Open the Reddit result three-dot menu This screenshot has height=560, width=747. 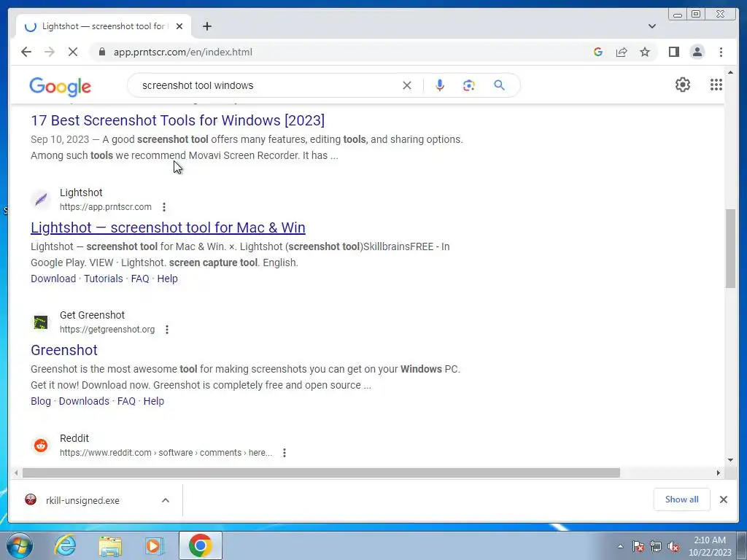tap(285, 452)
